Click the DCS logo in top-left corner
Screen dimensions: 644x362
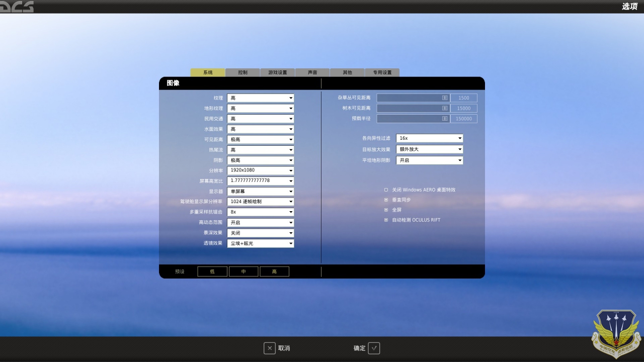click(x=17, y=7)
